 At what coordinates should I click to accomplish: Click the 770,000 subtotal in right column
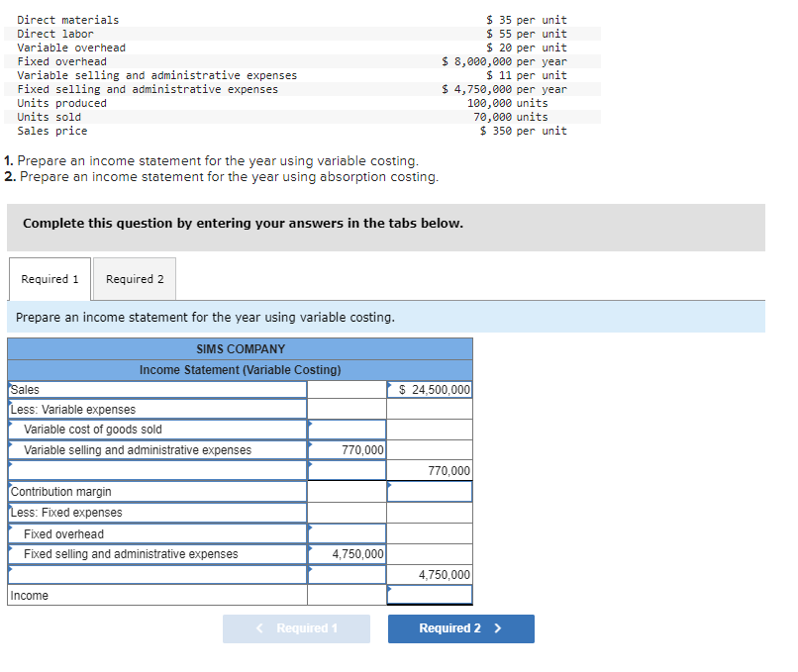[x=431, y=471]
